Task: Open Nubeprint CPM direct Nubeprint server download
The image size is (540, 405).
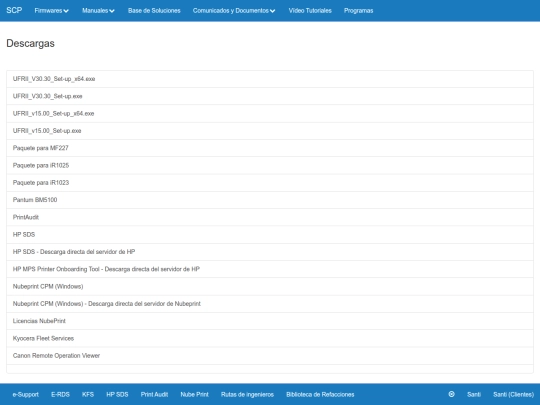Action: click(270, 304)
